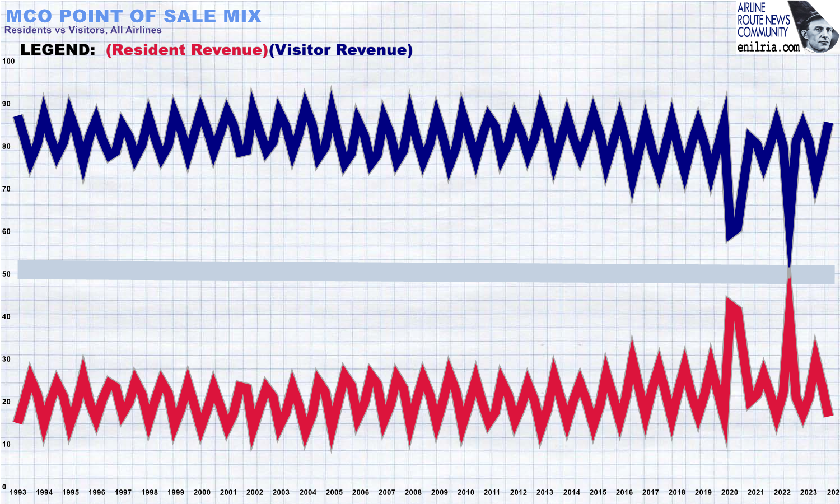Select the 2020 year label on the axis
Screen dimensions: 840x504
coord(730,492)
